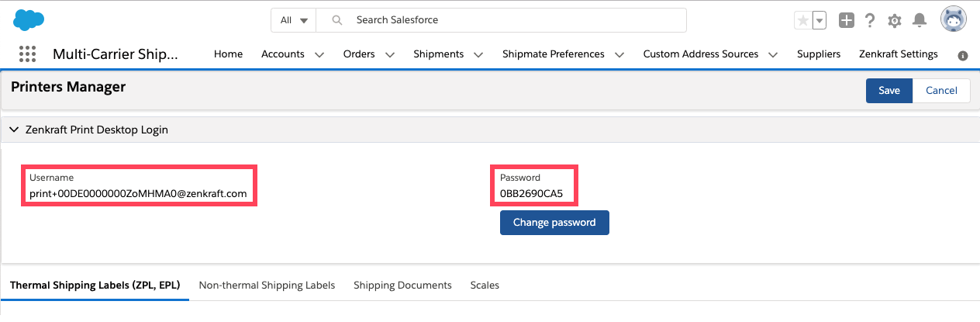Open the Help question mark icon
This screenshot has width=980, height=322.
pos(870,20)
